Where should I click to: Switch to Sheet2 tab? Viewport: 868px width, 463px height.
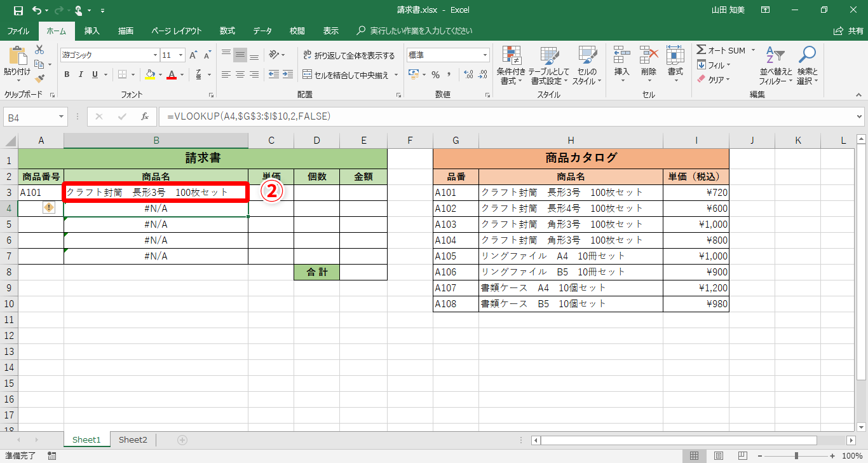[x=133, y=439]
